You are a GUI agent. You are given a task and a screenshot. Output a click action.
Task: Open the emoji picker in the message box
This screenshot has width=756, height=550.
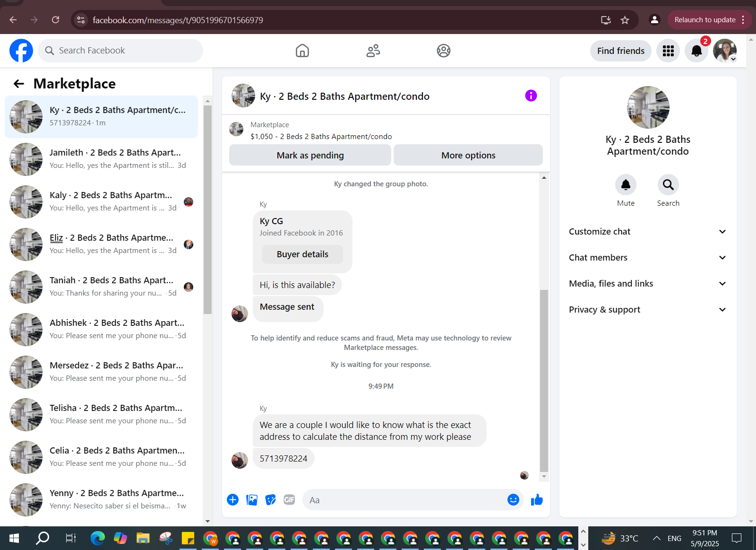513,500
